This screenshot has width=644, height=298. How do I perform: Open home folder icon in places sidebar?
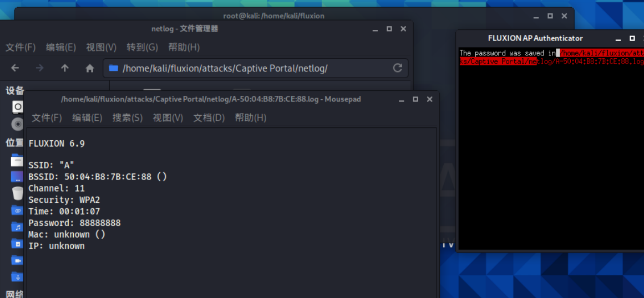[18, 160]
